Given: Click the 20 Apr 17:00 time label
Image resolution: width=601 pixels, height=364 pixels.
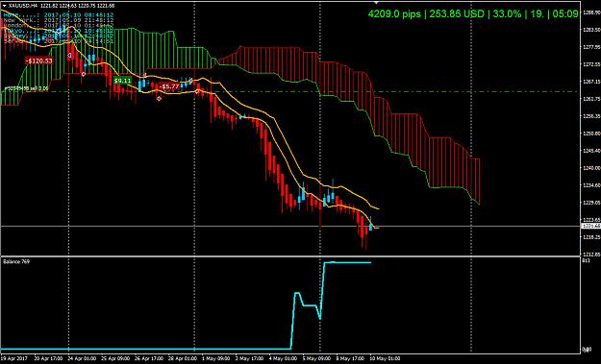Looking at the screenshot, I should [48, 358].
